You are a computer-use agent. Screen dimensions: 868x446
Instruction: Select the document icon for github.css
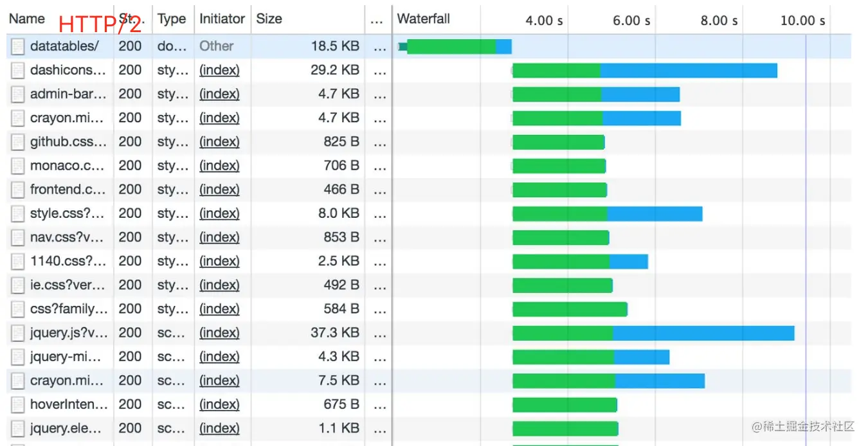[x=18, y=142]
